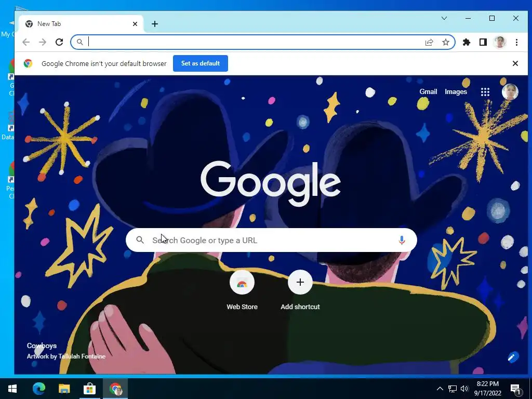Open Gmail link
The width and height of the screenshot is (532, 399).
click(x=428, y=91)
